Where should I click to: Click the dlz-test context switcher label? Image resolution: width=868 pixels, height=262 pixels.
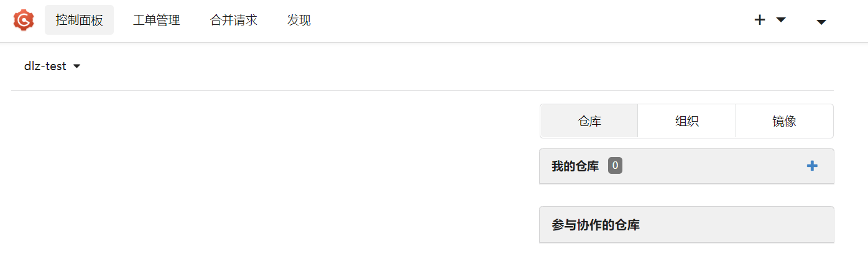45,66
